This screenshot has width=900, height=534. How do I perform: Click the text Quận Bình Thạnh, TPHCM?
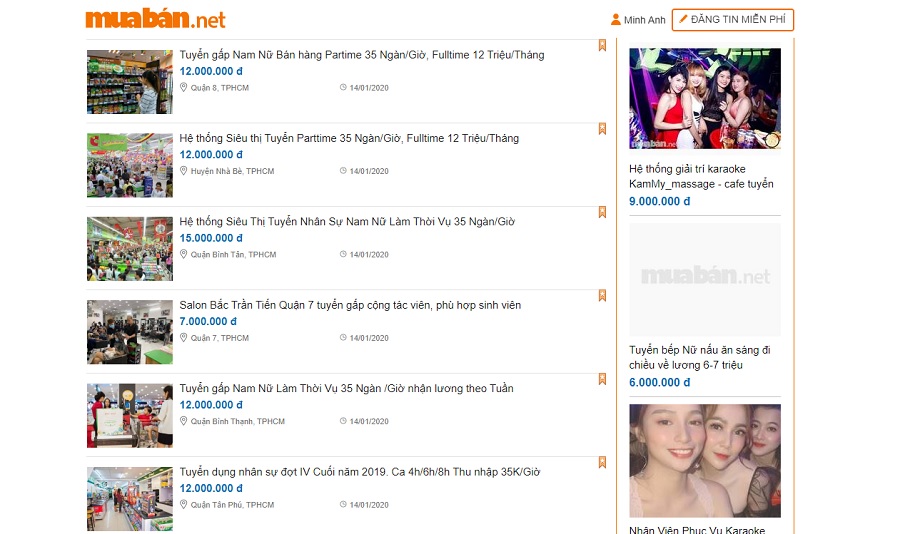pyautogui.click(x=238, y=421)
